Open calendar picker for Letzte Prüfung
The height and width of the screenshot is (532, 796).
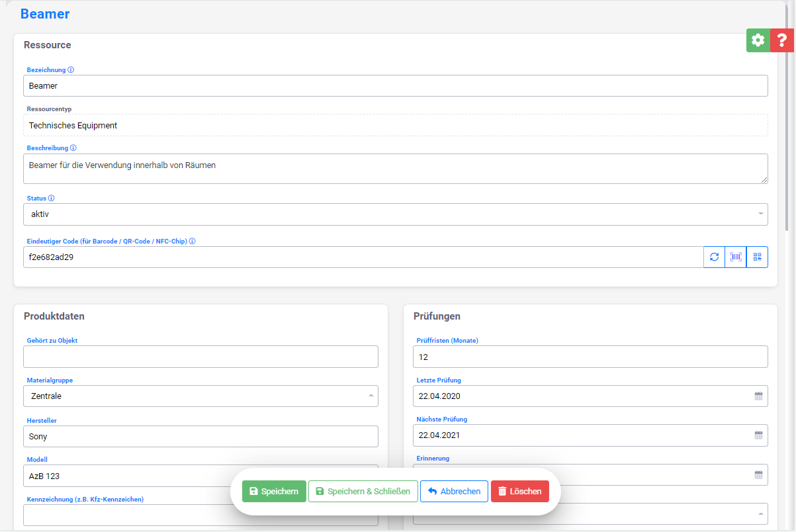(758, 396)
